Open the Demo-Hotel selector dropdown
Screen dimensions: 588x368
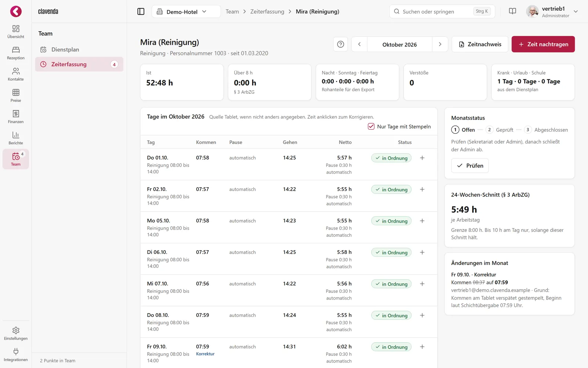pyautogui.click(x=186, y=11)
